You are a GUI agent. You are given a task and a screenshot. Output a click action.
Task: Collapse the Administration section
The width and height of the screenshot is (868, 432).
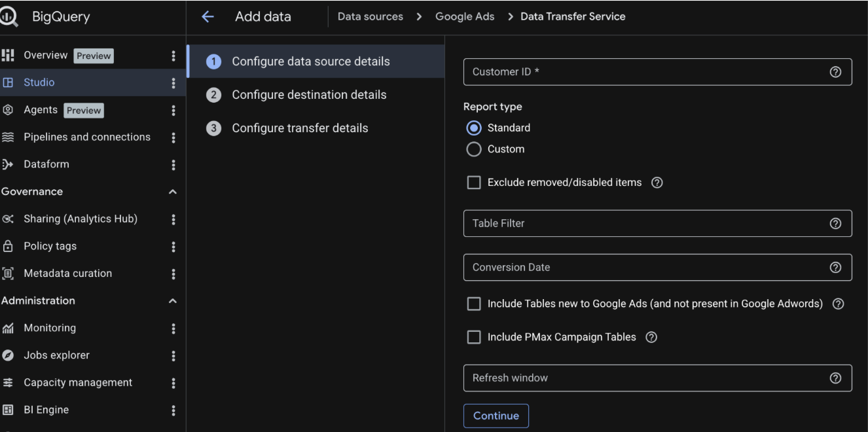[173, 301]
